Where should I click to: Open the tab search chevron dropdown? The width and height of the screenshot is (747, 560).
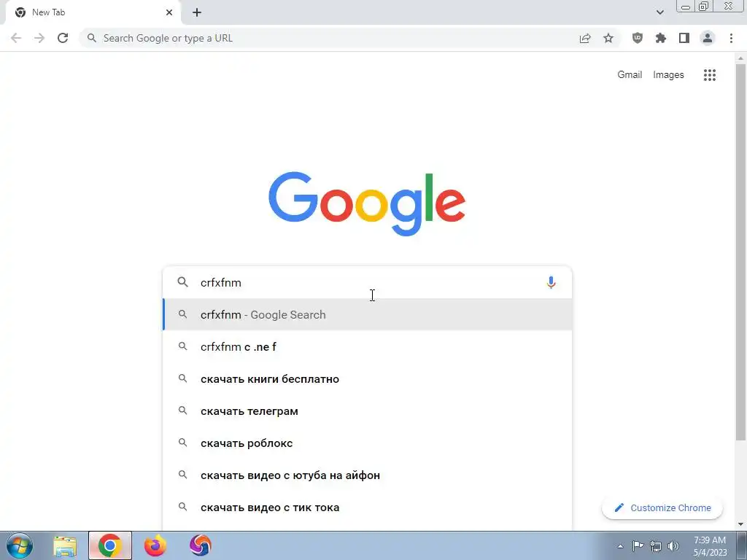pos(659,12)
